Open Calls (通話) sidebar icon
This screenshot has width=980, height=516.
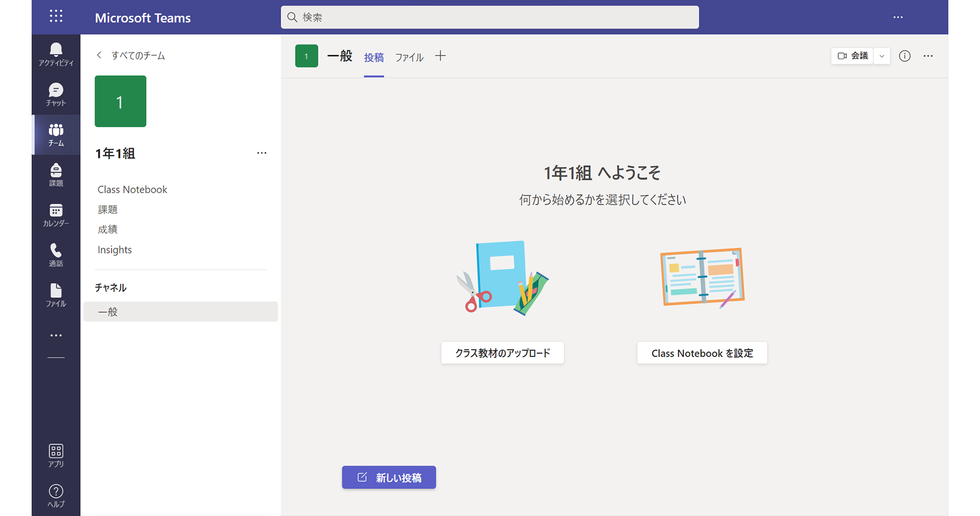coord(56,255)
